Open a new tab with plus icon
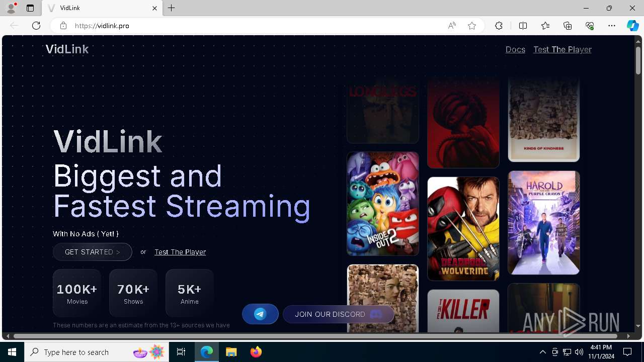 coord(172,8)
